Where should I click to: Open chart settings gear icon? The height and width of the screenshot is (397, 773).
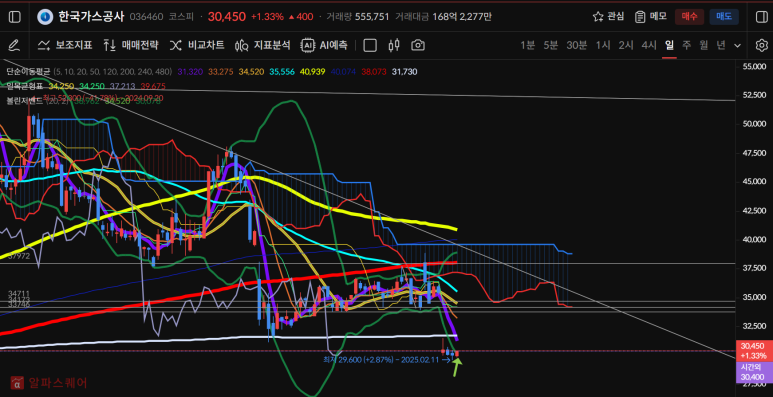762,46
